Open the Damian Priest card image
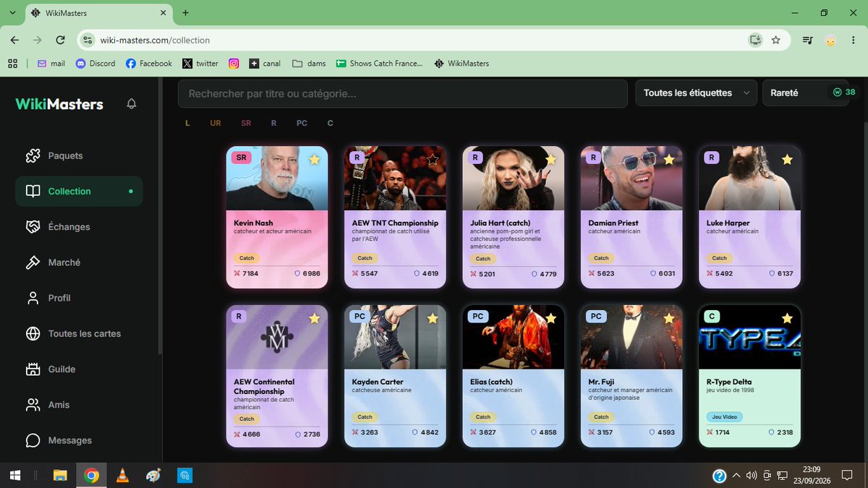This screenshot has height=488, width=868. 631,179
